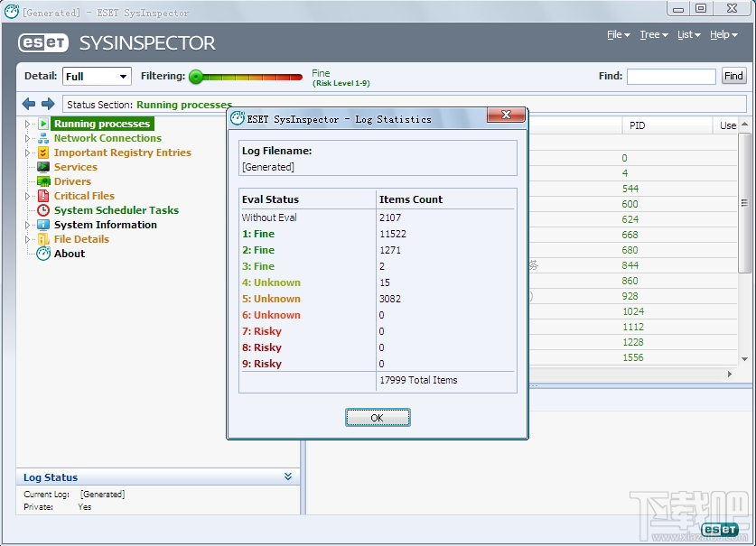
Task: Open the File menu
Action: [617, 34]
